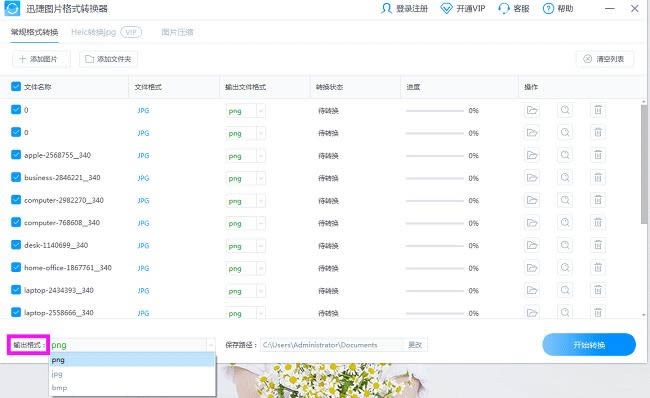This screenshot has width=650, height=398.
Task: Toggle checkbox for computer-768608_340
Action: coord(16,222)
